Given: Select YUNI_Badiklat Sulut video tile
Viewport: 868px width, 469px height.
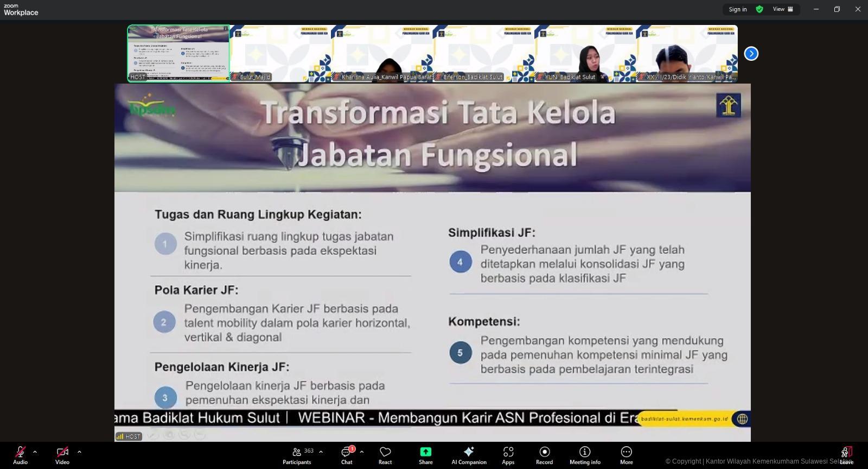Looking at the screenshot, I should coord(585,53).
